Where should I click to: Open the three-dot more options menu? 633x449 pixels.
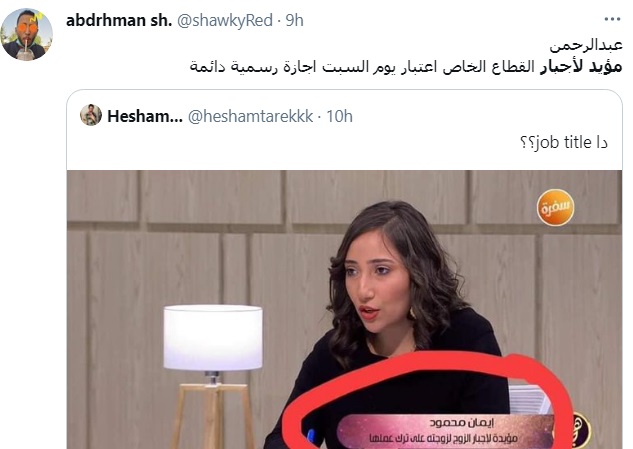pyautogui.click(x=612, y=19)
